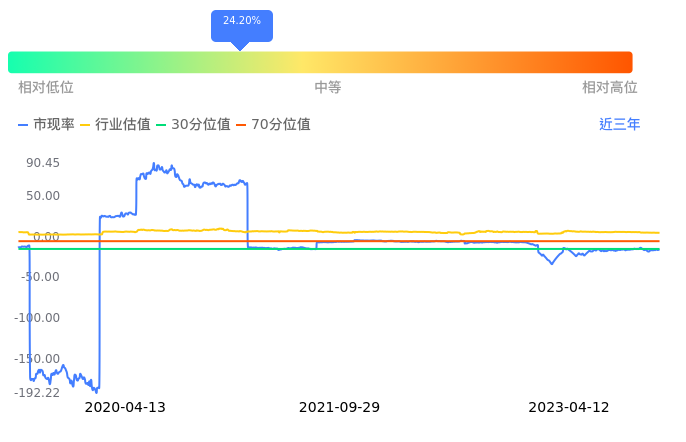This screenshot has height=442, width=686.
Task: Select the 0.00 y-axis tick label
Action: pos(47,237)
